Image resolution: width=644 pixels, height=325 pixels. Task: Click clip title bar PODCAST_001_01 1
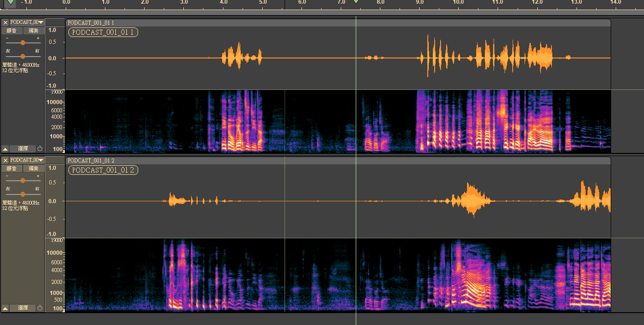pos(338,22)
